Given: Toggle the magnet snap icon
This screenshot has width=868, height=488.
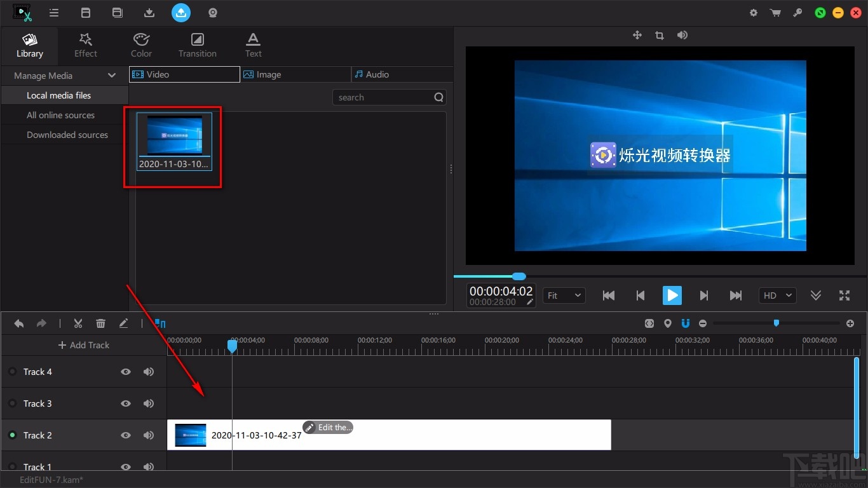Looking at the screenshot, I should coord(686,323).
